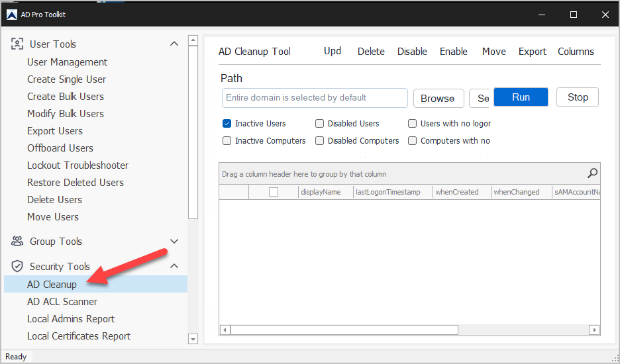Open Export Users tool
The image size is (620, 364).
(54, 131)
